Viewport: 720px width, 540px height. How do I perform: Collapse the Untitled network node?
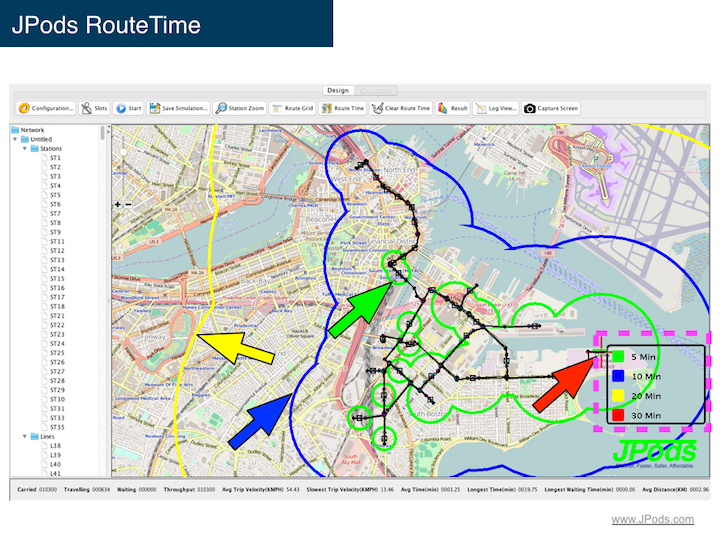[15, 139]
